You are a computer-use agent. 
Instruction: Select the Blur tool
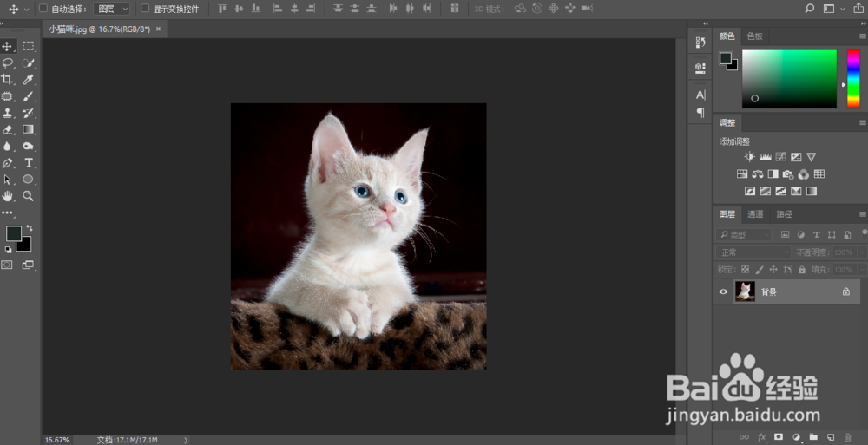tap(7, 146)
